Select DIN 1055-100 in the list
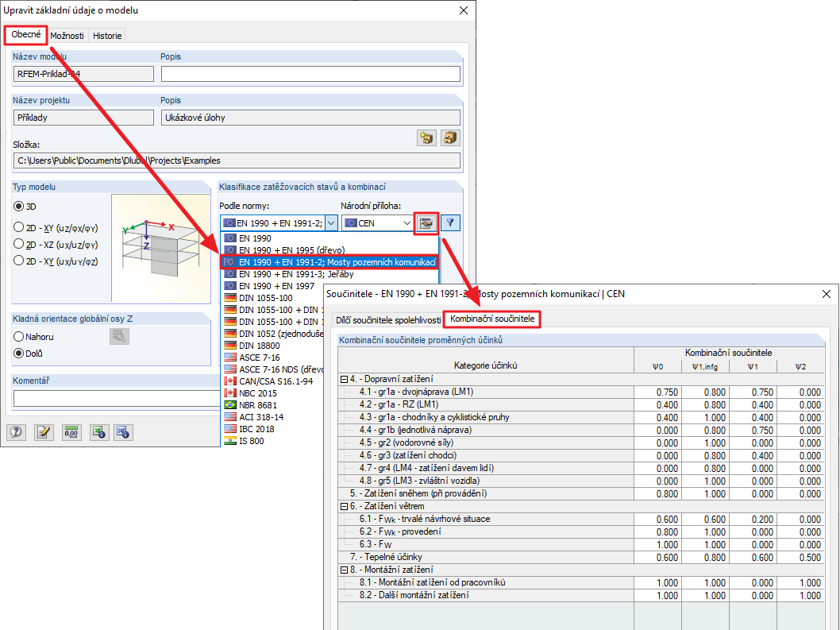Screen dimensions: 840x630 click(273, 298)
